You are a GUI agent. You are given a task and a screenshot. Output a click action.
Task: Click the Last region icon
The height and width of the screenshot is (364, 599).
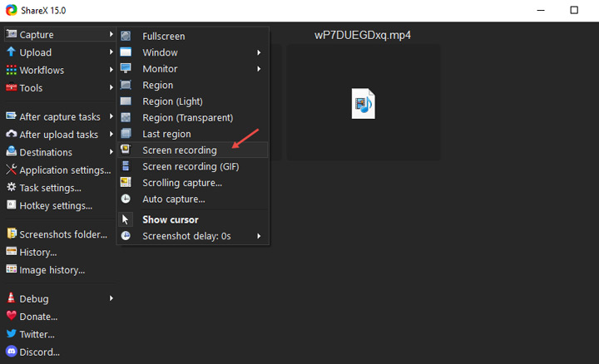tap(126, 134)
